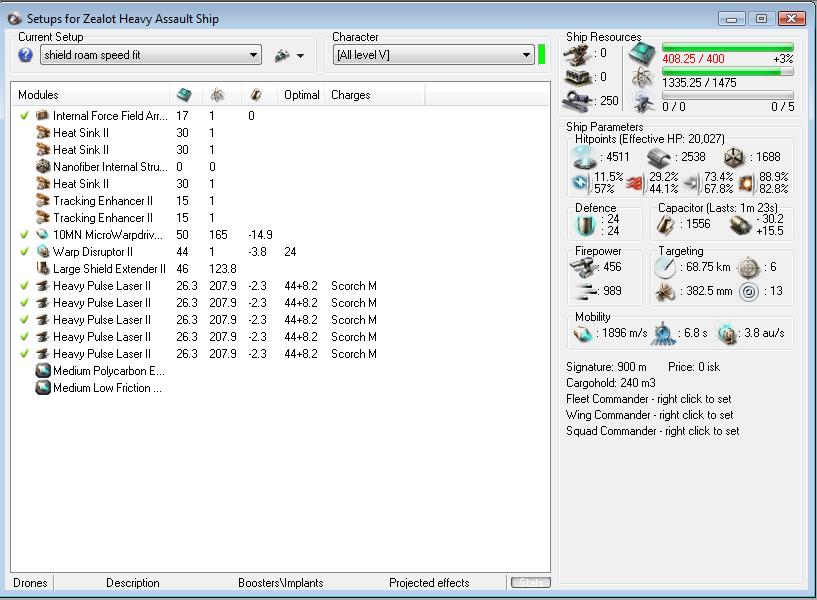Screen dimensions: 817x600
Task: Click the armor hitpoints icon
Action: (660, 157)
